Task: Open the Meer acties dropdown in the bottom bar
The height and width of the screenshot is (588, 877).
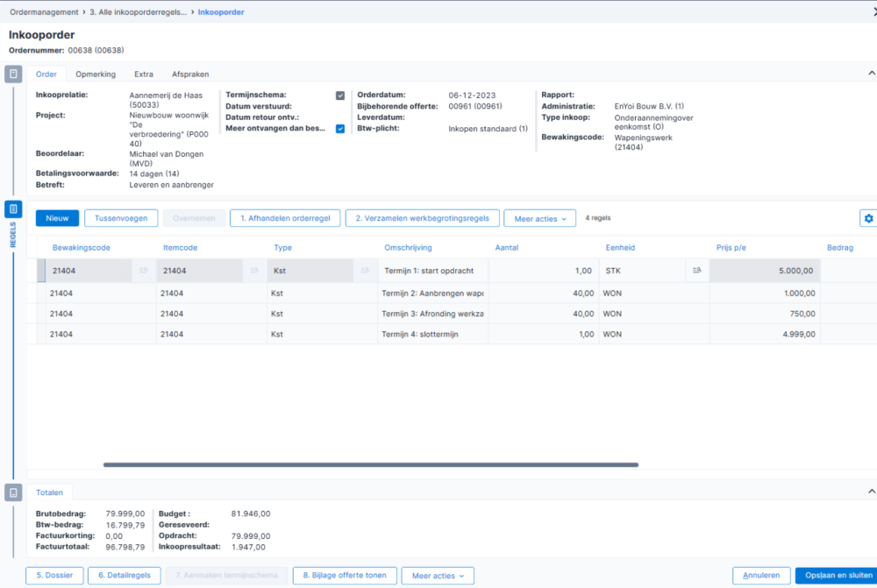Action: 438,576
